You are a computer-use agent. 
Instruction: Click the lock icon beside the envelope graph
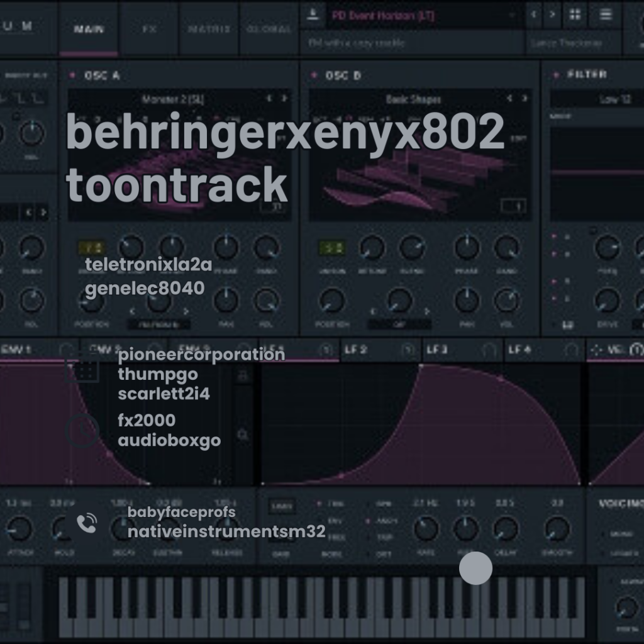click(x=243, y=375)
